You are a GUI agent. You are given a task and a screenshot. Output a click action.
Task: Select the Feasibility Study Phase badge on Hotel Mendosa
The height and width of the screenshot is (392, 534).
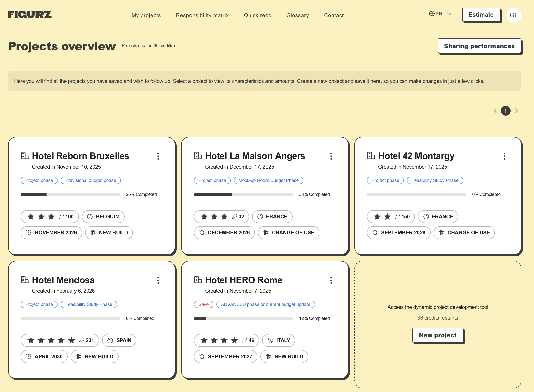89,304
